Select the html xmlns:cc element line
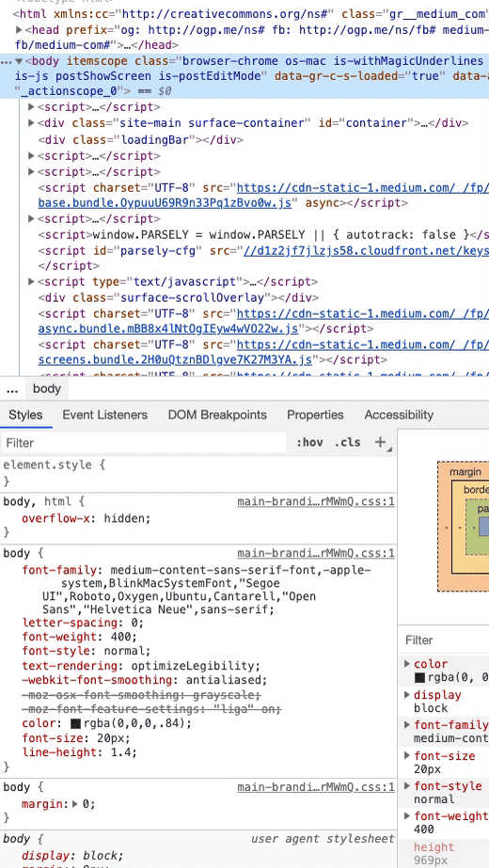The height and width of the screenshot is (868, 489). (250, 14)
